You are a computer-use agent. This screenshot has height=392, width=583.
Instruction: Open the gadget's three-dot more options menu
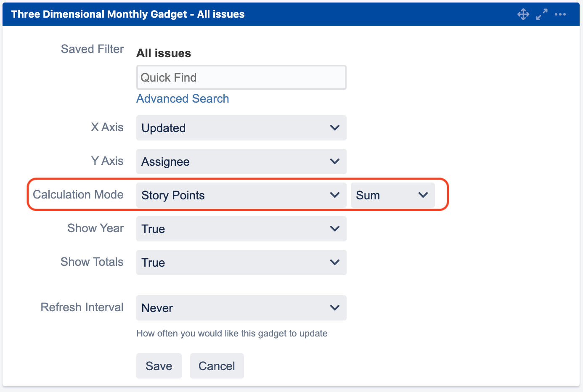click(560, 14)
